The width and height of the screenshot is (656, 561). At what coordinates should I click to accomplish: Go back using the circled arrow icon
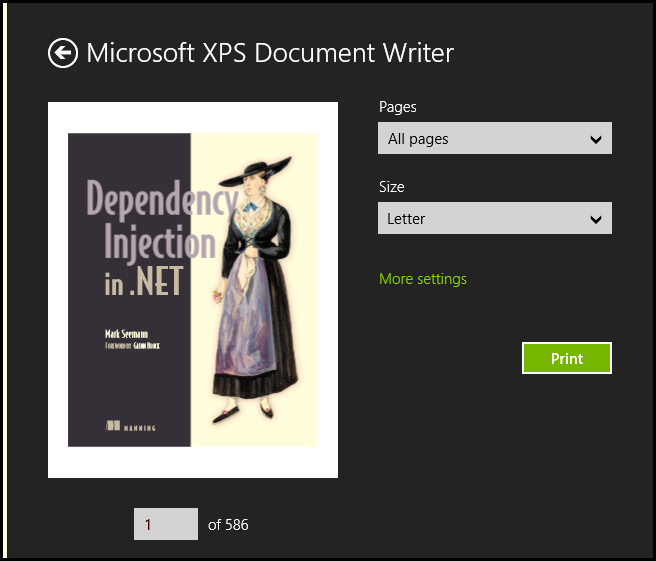click(x=63, y=53)
